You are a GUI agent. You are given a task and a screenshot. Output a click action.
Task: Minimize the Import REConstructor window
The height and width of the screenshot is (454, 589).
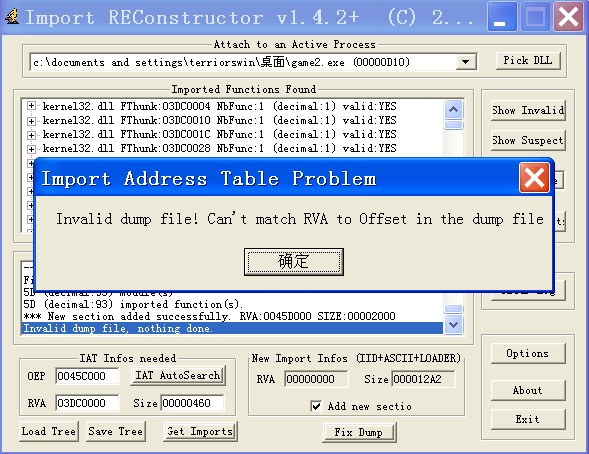tap(502, 17)
